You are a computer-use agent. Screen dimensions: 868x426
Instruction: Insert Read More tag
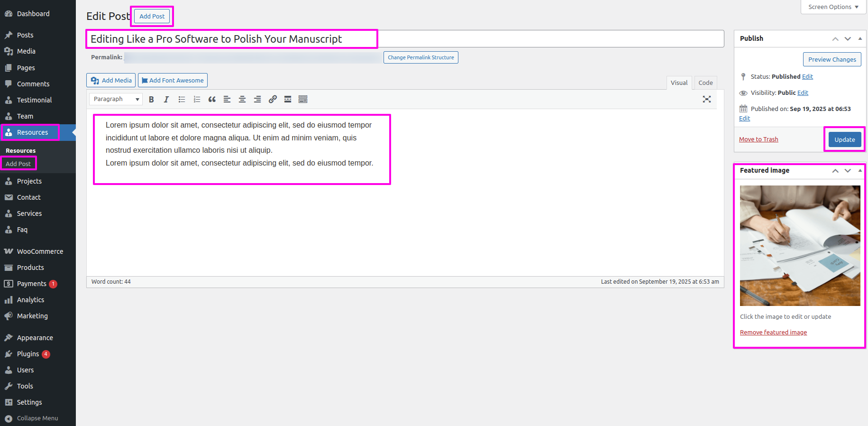(288, 99)
